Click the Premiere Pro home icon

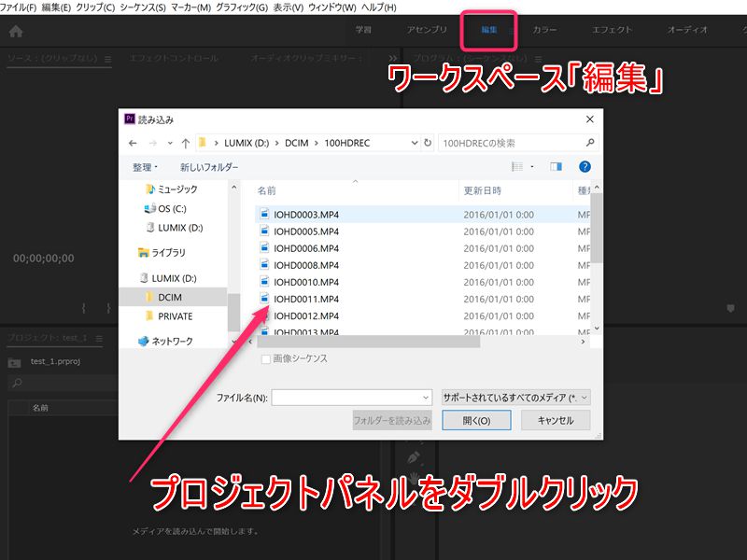[15, 31]
